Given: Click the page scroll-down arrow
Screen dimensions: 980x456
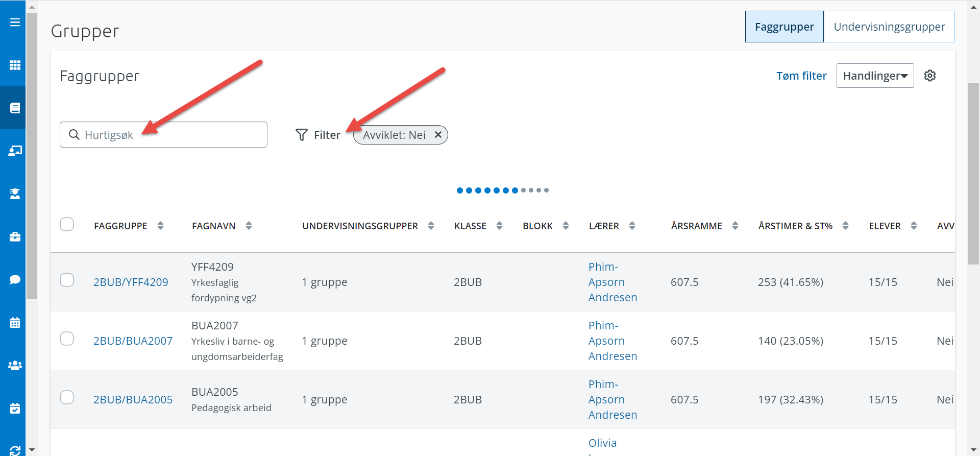Looking at the screenshot, I should click(973, 450).
